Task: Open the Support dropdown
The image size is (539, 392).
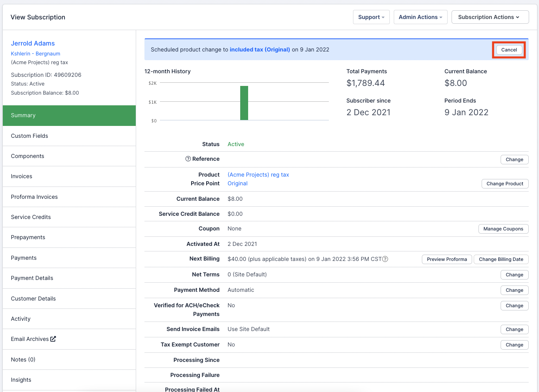Action: [x=371, y=17]
